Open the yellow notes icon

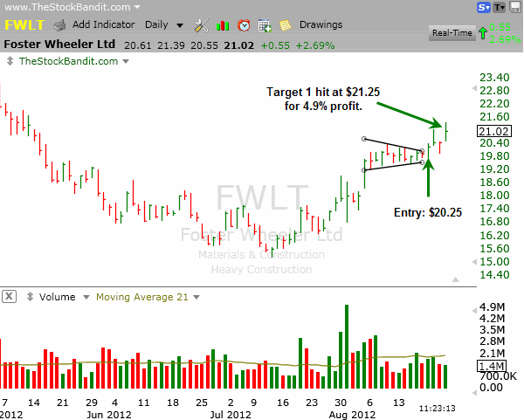point(285,25)
